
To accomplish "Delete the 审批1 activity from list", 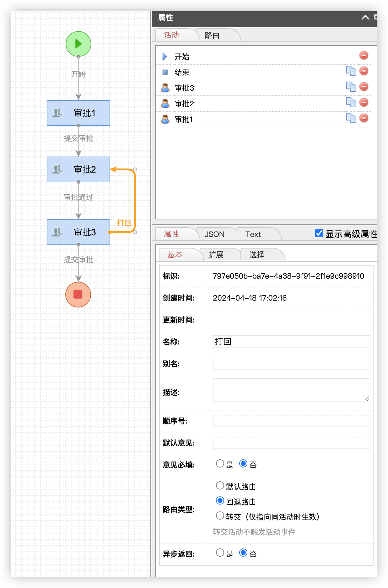I will pos(364,118).
